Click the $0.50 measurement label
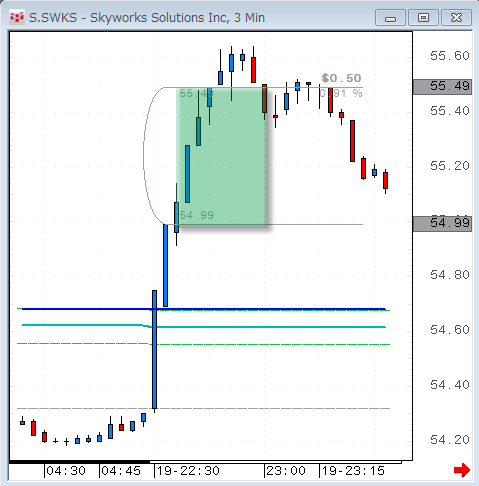Screen dimensions: 479x486 [x=341, y=78]
